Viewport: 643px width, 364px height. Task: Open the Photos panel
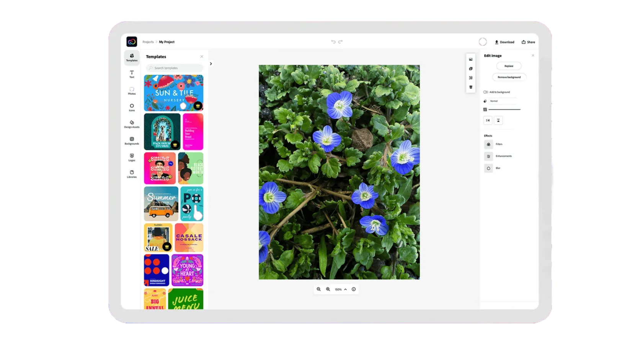(132, 91)
